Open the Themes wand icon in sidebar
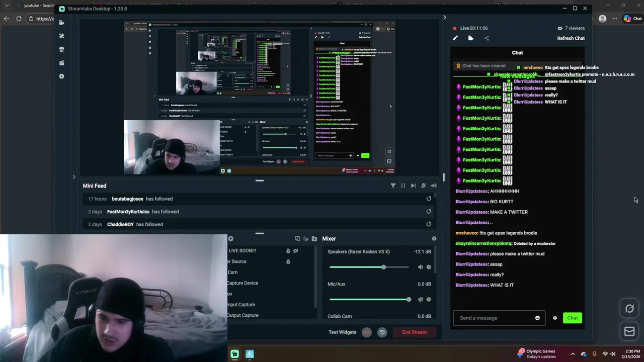This screenshot has height=362, width=644. 61,36
